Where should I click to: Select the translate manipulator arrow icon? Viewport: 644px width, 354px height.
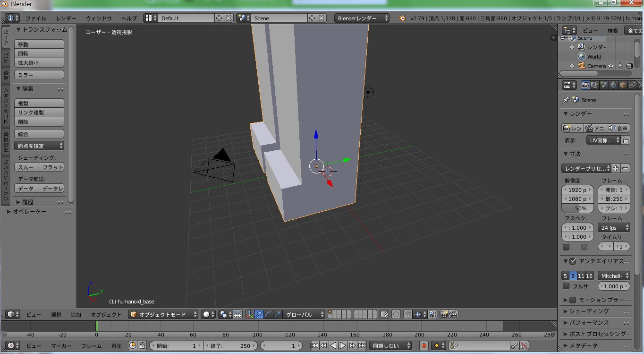tap(259, 314)
